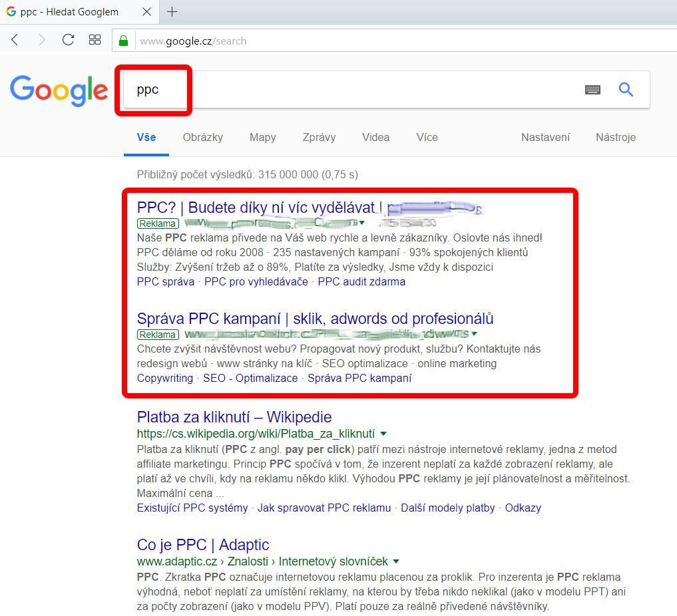Click the 'Další modely platby' sitelink
Image resolution: width=677 pixels, height=616 pixels.
pyautogui.click(x=448, y=508)
